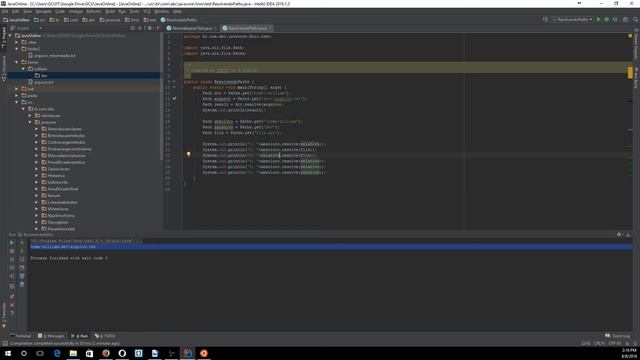This screenshot has height=360, width=640.
Task: Open the TODO tool window button
Action: click(105, 336)
